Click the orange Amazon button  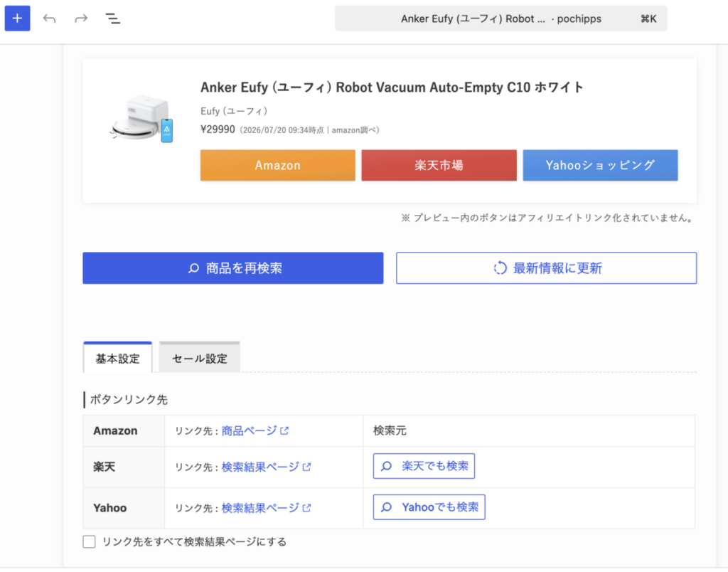point(278,165)
